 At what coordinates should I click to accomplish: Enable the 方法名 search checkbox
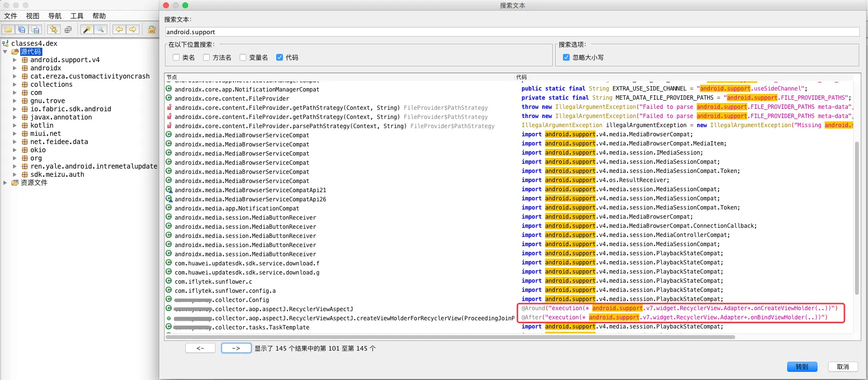[206, 57]
